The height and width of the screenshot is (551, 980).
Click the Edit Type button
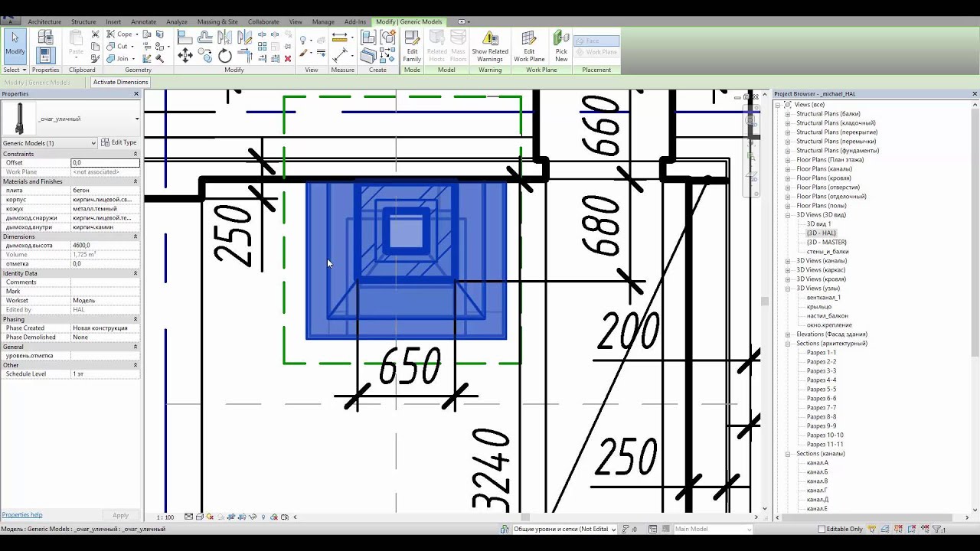[119, 142]
